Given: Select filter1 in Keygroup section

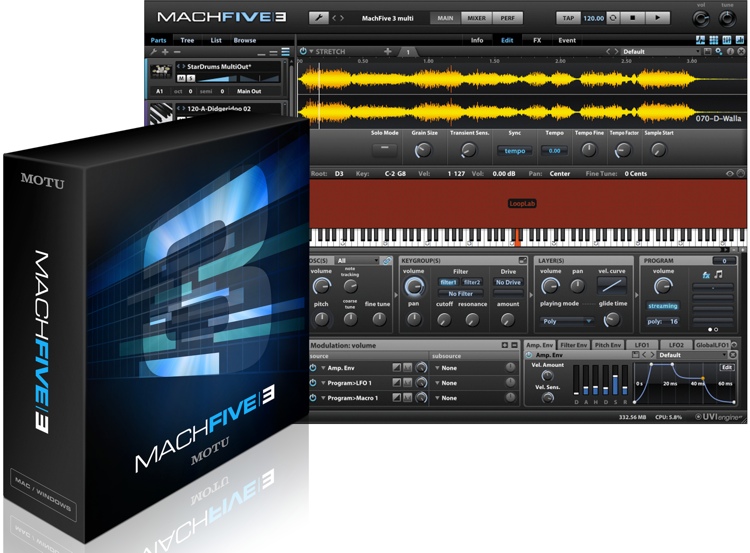Looking at the screenshot, I should point(448,282).
